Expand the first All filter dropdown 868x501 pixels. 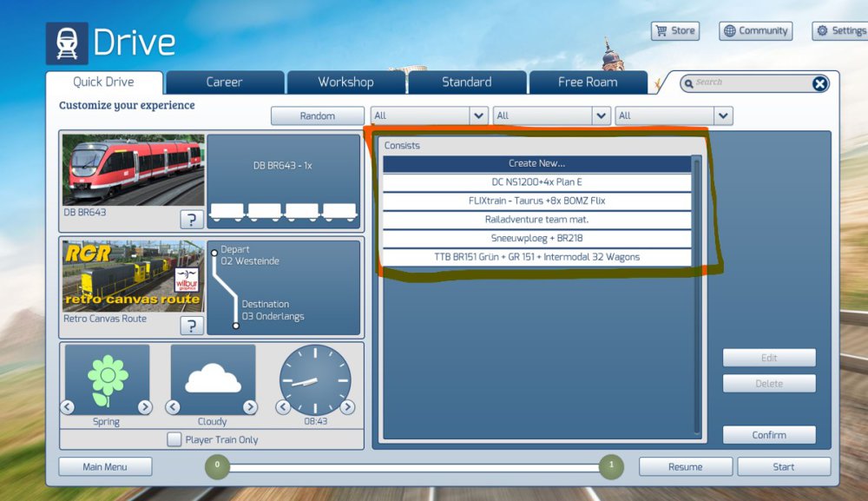(478, 115)
